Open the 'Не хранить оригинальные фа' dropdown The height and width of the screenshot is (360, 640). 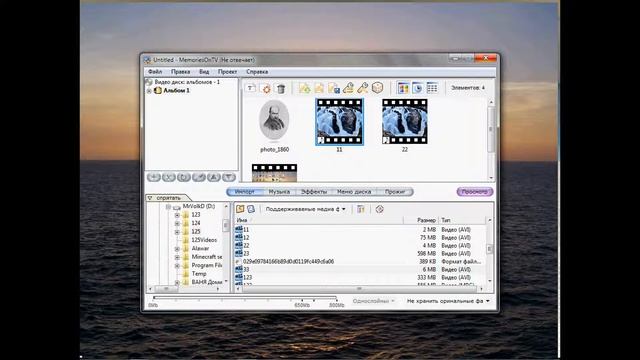click(448, 301)
